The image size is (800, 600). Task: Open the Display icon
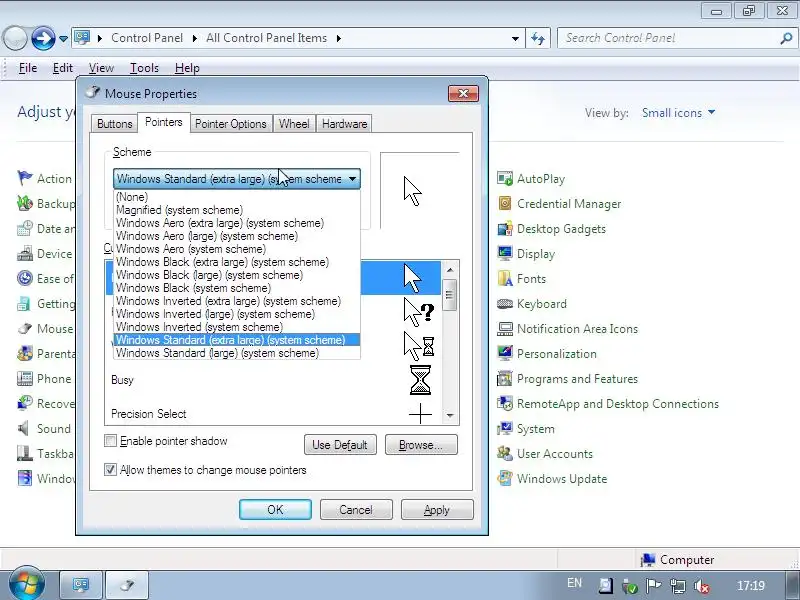pyautogui.click(x=505, y=254)
